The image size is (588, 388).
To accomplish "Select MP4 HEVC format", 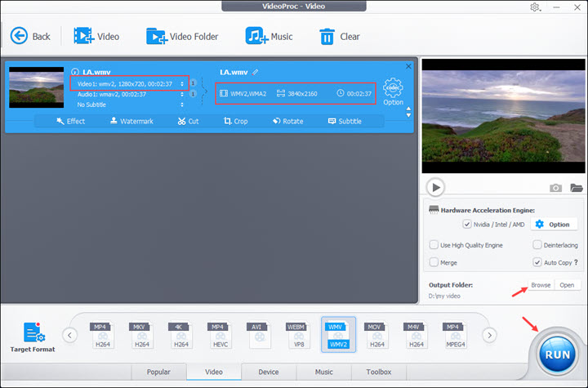I will [x=220, y=335].
